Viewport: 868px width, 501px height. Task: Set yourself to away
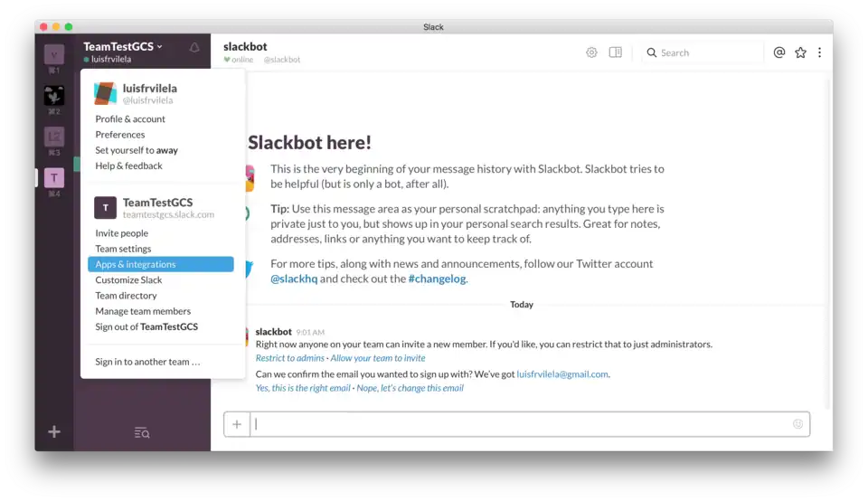pyautogui.click(x=137, y=150)
